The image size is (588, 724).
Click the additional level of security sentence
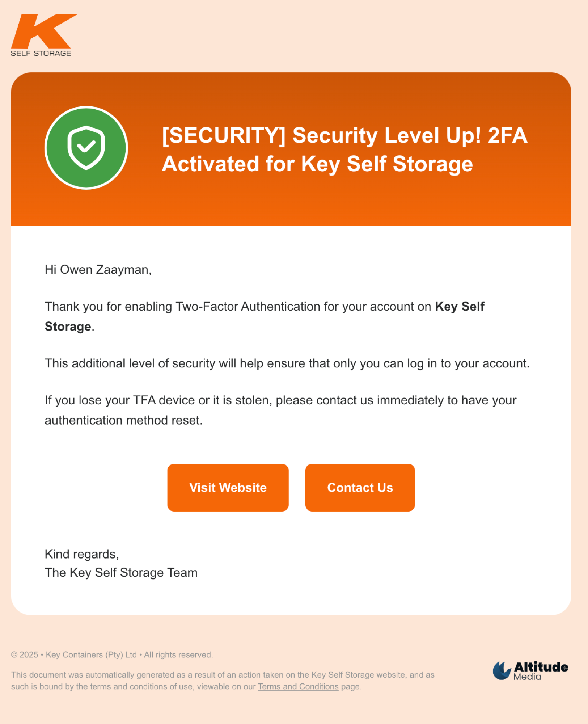[287, 363]
